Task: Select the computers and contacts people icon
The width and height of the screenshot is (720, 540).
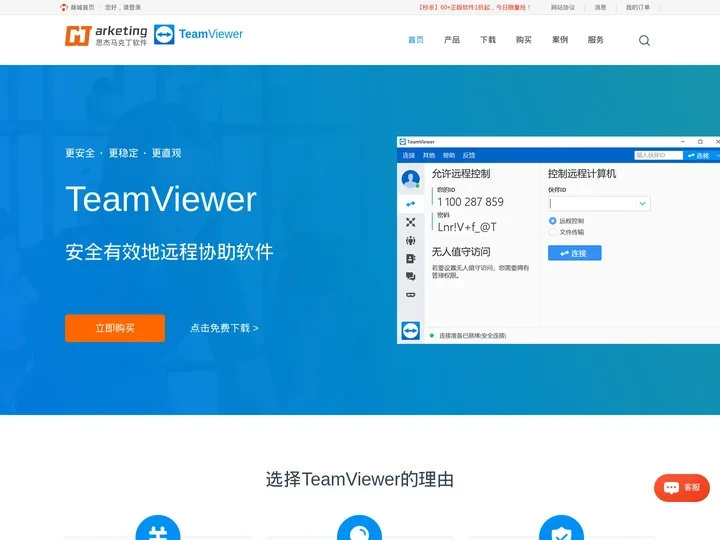Action: tap(411, 240)
